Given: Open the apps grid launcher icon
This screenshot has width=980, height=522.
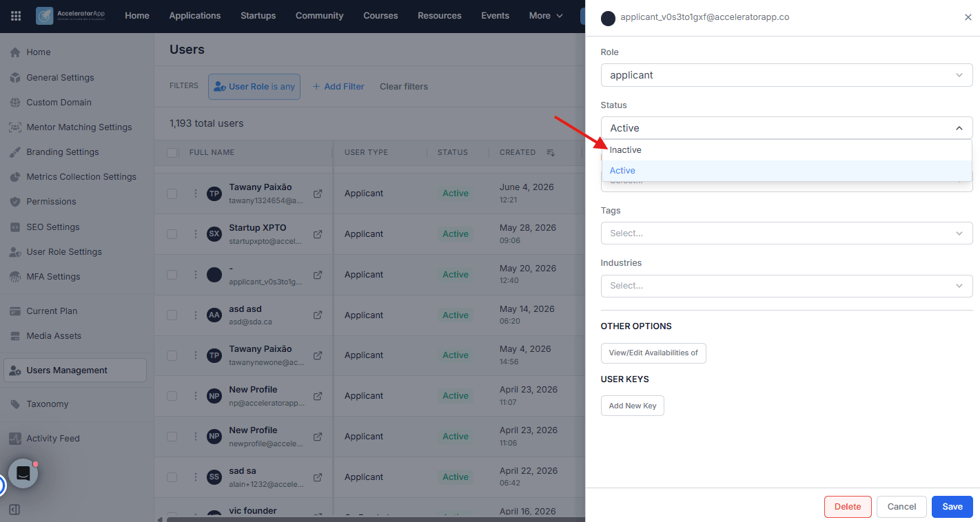Looking at the screenshot, I should [16, 16].
